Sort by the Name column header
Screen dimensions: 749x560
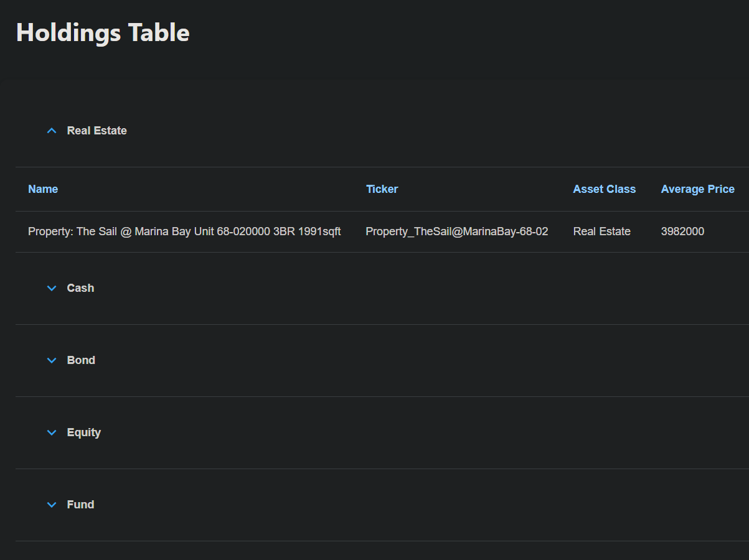point(42,189)
